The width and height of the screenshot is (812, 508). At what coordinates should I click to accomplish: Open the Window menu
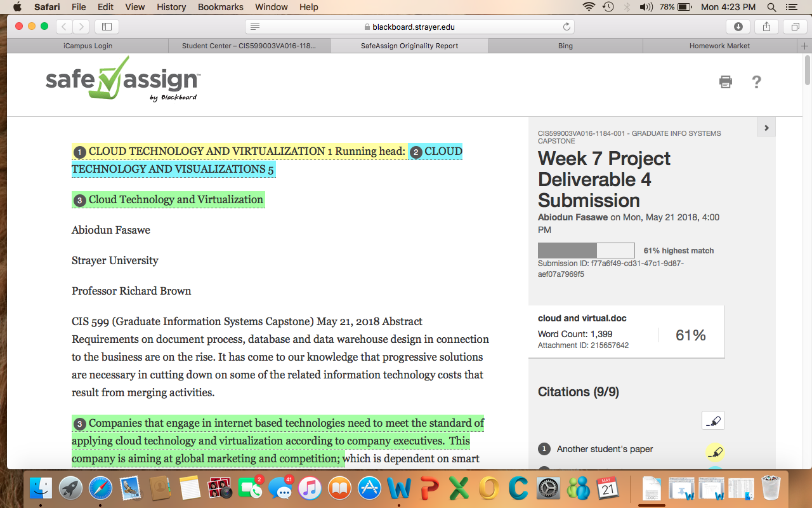tap(271, 7)
